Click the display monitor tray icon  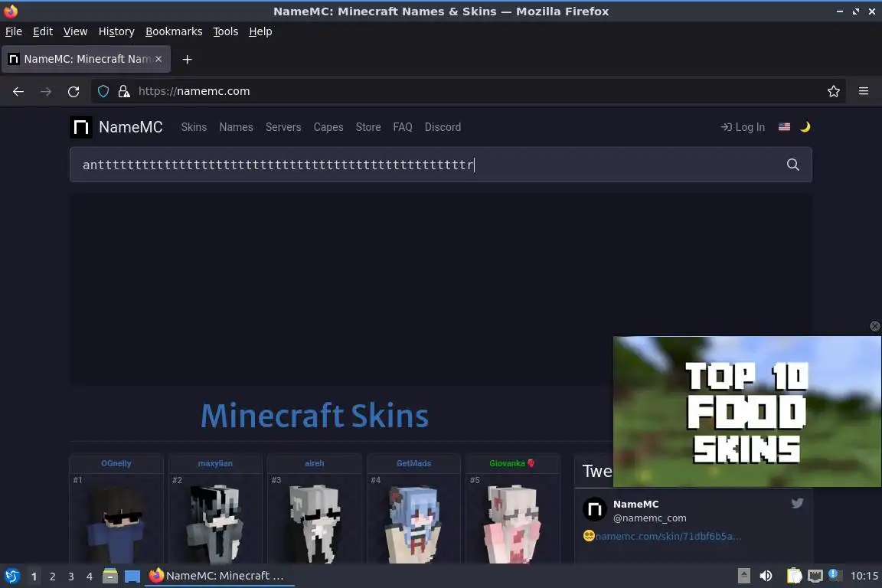pyautogui.click(x=815, y=576)
